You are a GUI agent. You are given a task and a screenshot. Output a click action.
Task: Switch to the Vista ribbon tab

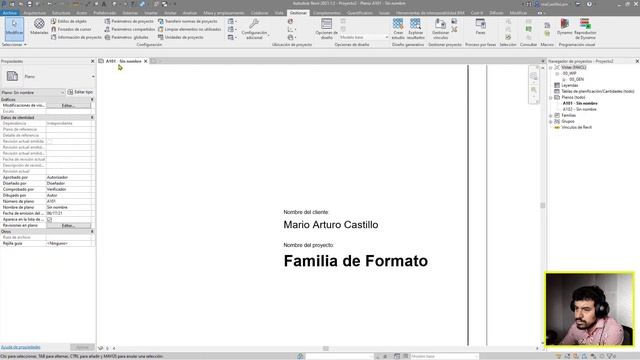coord(279,13)
